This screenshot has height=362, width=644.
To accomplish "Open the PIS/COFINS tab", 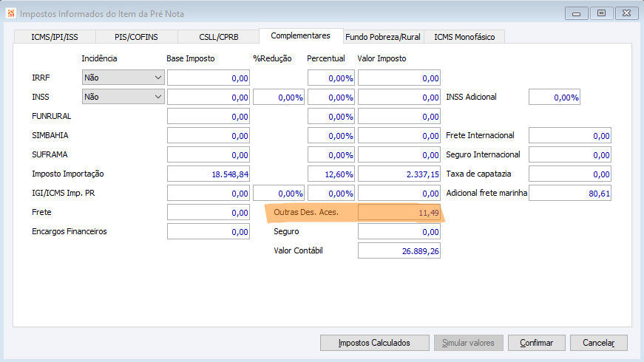I will pos(136,37).
